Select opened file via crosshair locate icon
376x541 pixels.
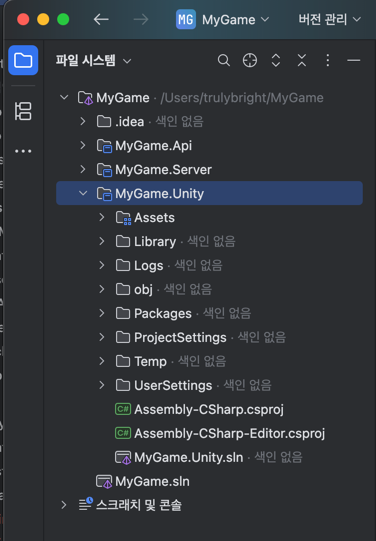250,60
